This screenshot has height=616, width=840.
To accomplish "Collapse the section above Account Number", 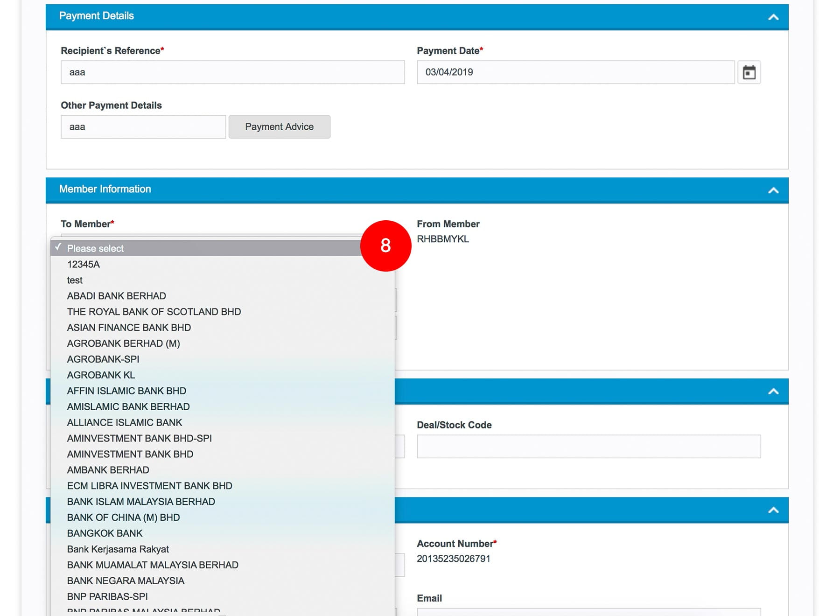I will [x=773, y=510].
